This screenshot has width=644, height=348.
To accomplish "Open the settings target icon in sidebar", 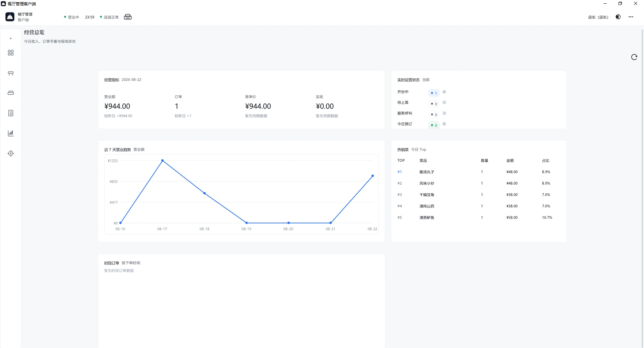I will tap(11, 153).
